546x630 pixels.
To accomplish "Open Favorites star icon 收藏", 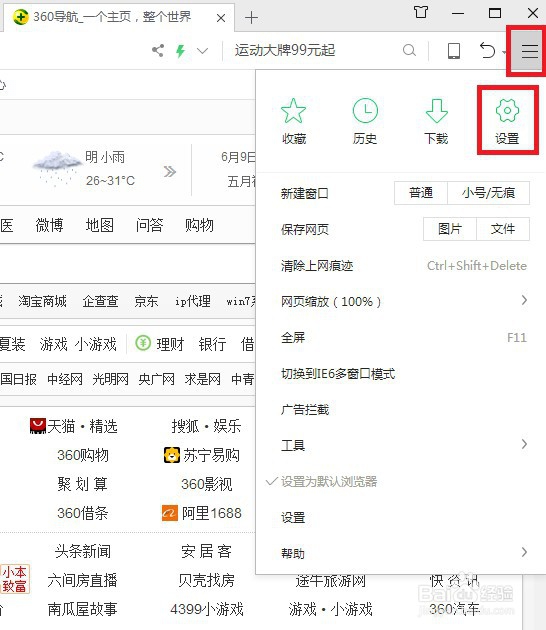I will point(294,110).
